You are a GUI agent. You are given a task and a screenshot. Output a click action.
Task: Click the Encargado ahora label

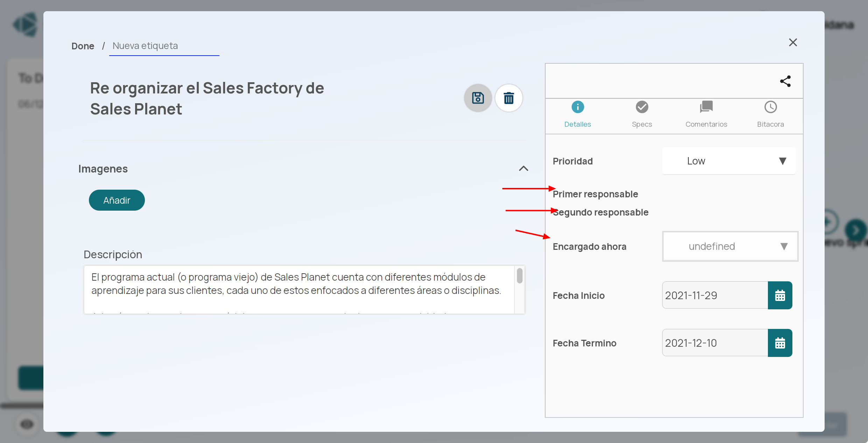589,247
